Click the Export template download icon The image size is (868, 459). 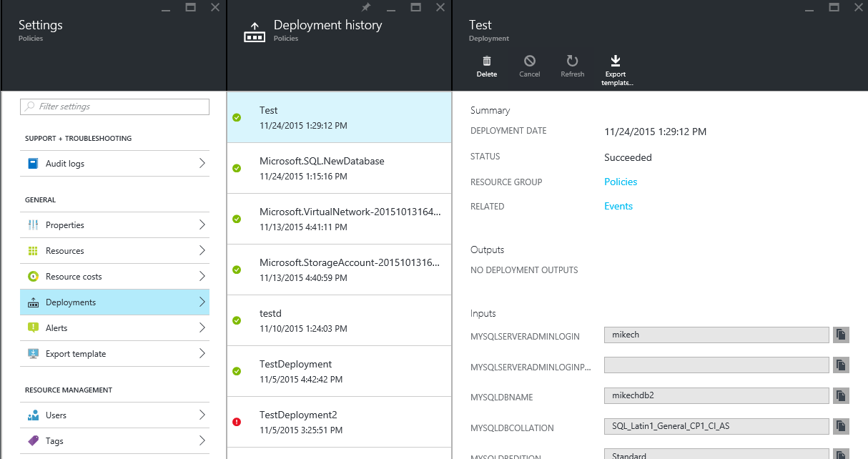pos(615,61)
